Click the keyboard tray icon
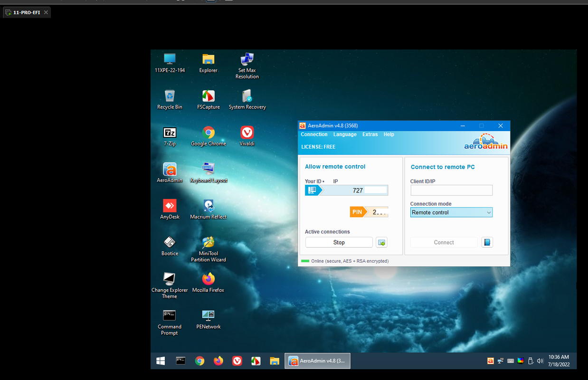The width and height of the screenshot is (588, 380). 511,361
